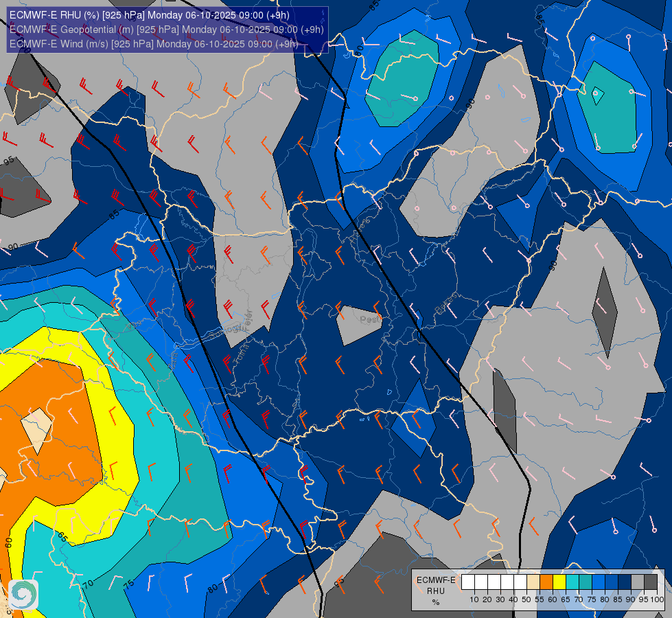Select the light gray 90-95% legend swatch
This screenshot has width=672, height=618.
point(638,582)
